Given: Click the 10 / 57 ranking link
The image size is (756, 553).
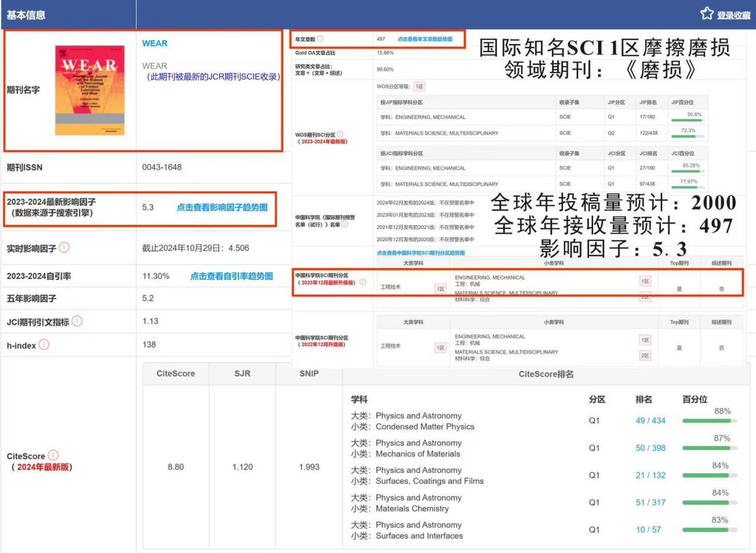Looking at the screenshot, I should click(648, 530).
